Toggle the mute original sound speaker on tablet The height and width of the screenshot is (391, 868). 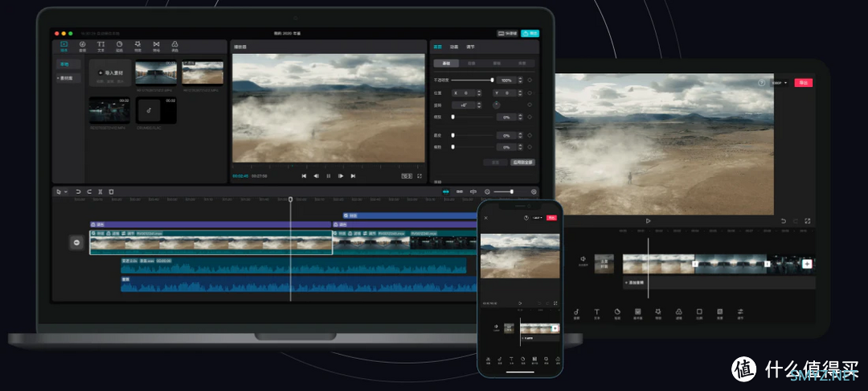(x=583, y=259)
